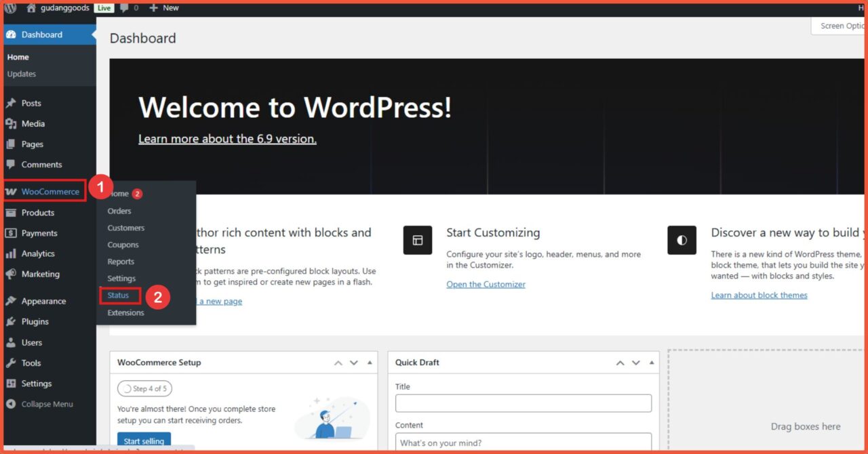The height and width of the screenshot is (454, 868).
Task: Expand the Screen Options dropdown tab
Action: click(x=839, y=26)
